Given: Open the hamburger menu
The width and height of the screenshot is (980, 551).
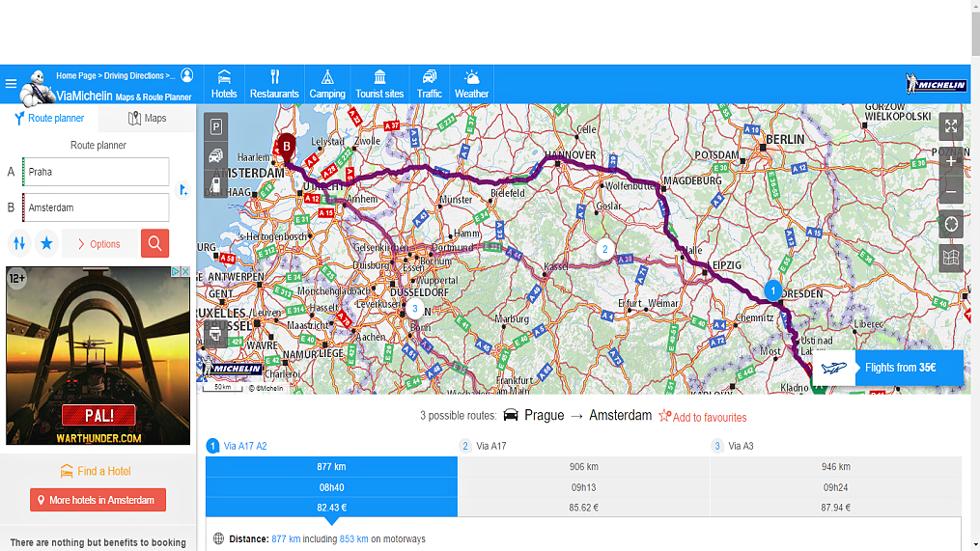Looking at the screenshot, I should point(11,83).
